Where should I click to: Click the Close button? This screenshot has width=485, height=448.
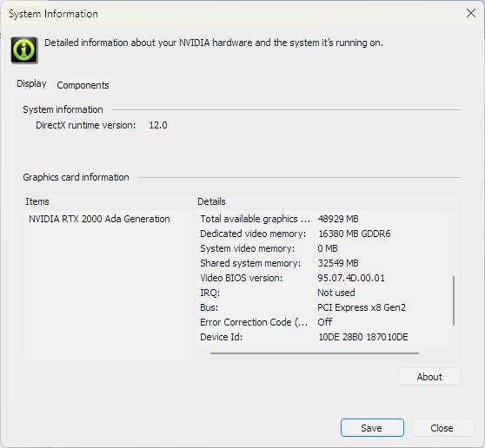click(442, 428)
